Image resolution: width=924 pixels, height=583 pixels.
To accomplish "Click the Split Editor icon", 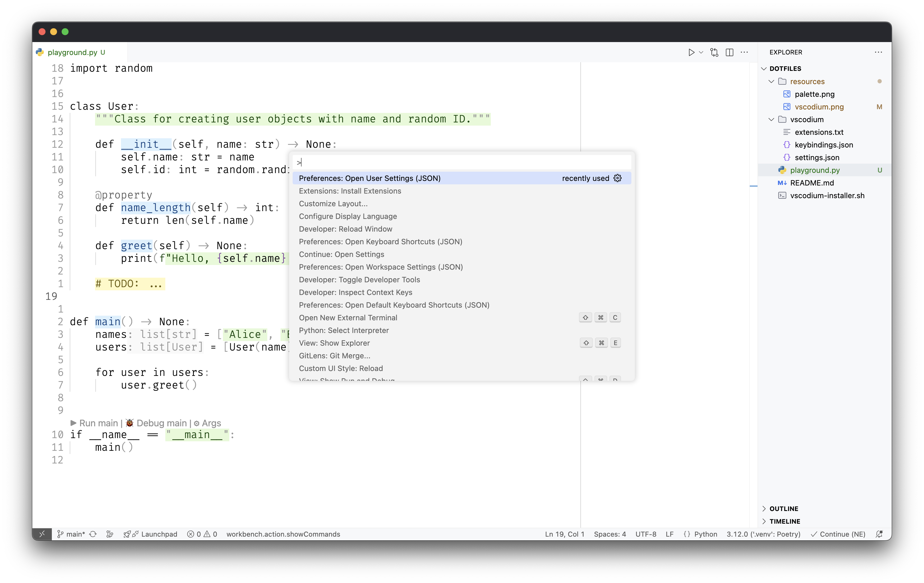I will click(730, 52).
